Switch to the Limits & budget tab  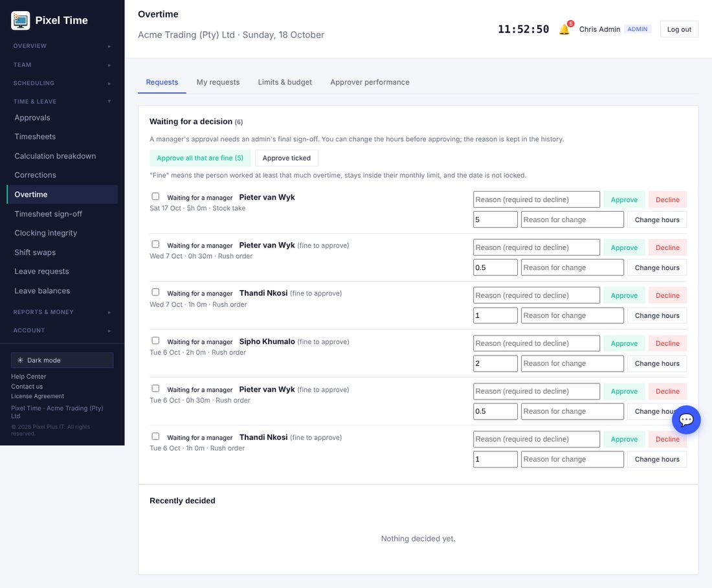coord(285,82)
